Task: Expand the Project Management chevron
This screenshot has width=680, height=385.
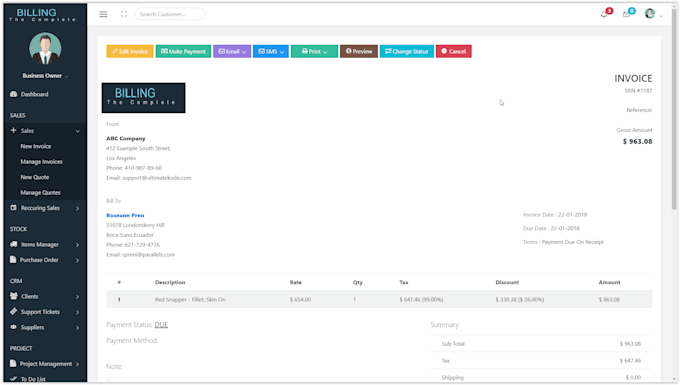Action: pos(78,364)
